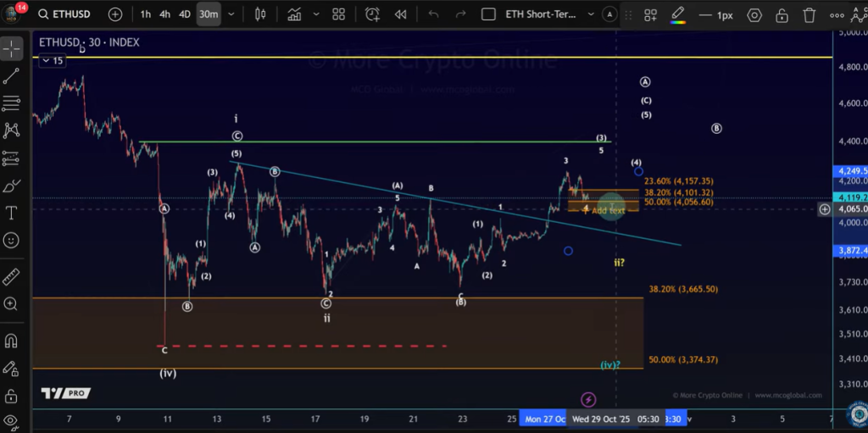Switch to the 4h timeframe
The width and height of the screenshot is (868, 433).
[x=164, y=14]
